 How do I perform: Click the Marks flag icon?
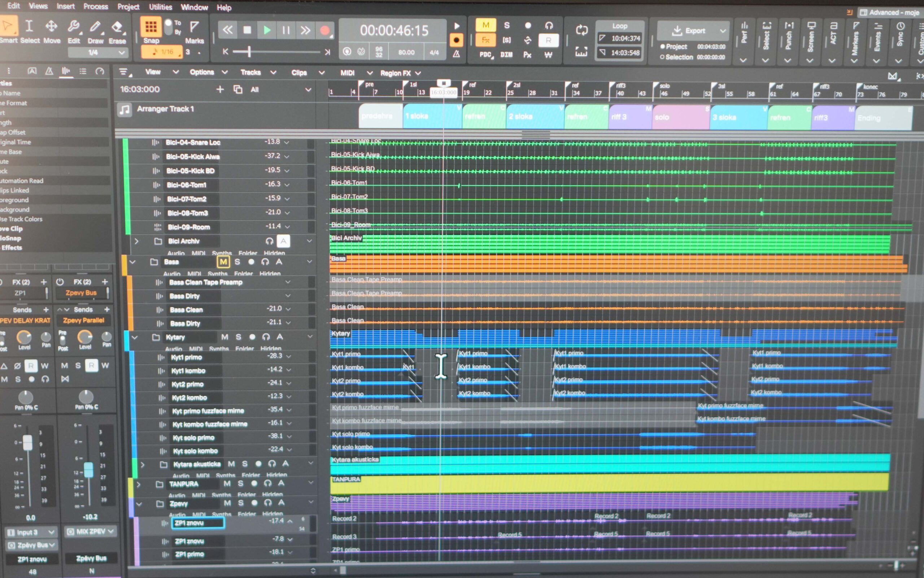click(x=195, y=31)
